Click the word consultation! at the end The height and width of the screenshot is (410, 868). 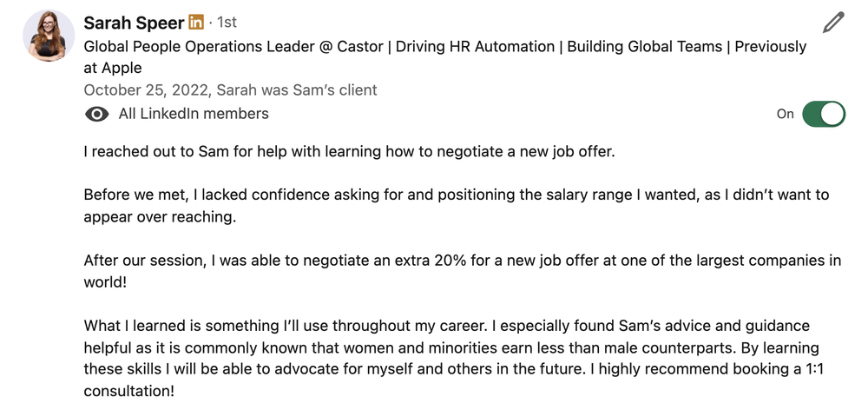(x=129, y=391)
